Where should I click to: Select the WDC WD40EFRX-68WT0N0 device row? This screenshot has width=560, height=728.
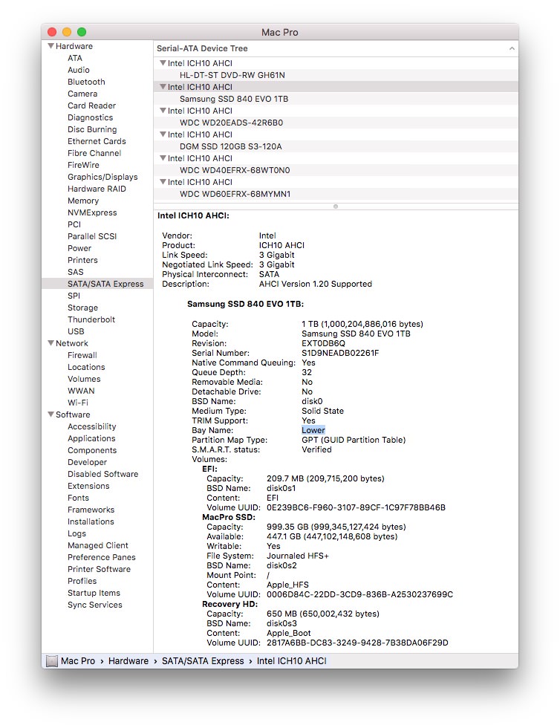tap(336, 170)
